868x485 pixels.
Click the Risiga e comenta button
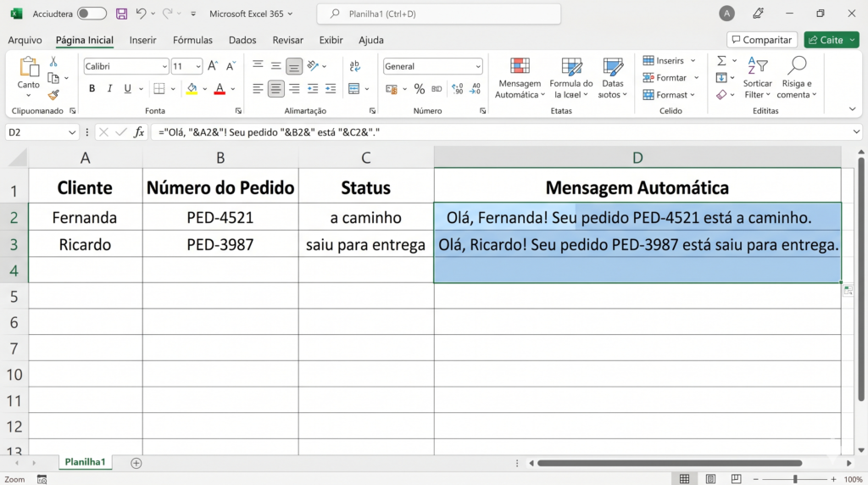797,78
